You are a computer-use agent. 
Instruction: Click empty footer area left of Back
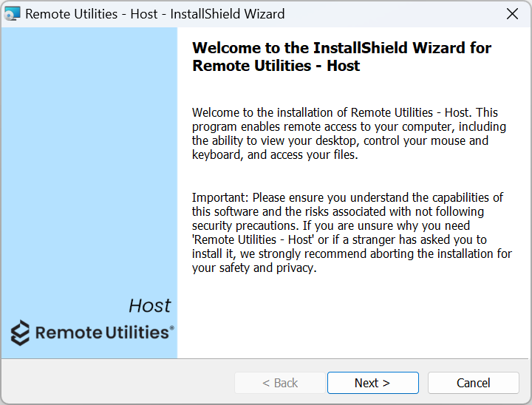pyautogui.click(x=118, y=383)
